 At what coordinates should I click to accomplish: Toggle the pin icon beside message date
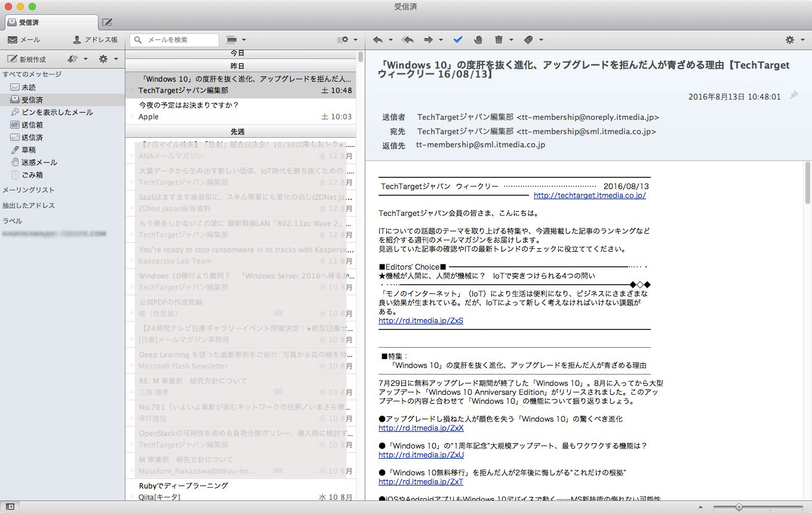click(x=793, y=95)
